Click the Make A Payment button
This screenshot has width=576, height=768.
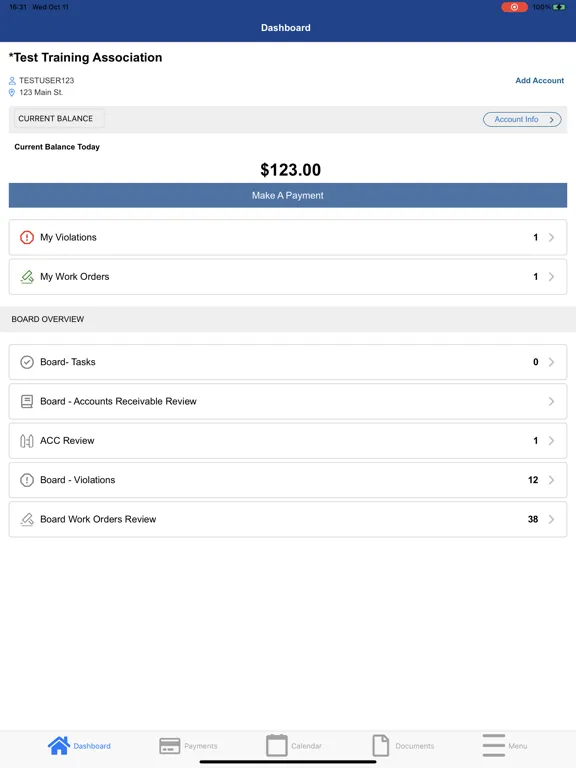pyautogui.click(x=288, y=195)
